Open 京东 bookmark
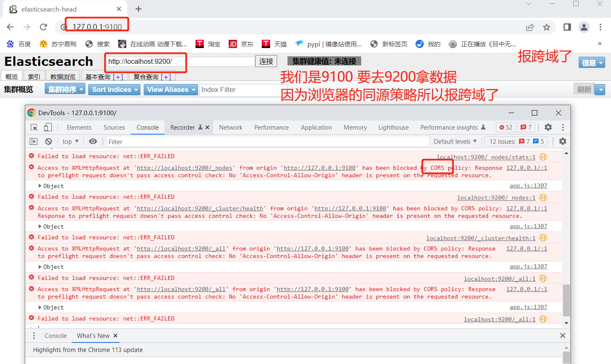The height and width of the screenshot is (364, 611). pos(241,44)
